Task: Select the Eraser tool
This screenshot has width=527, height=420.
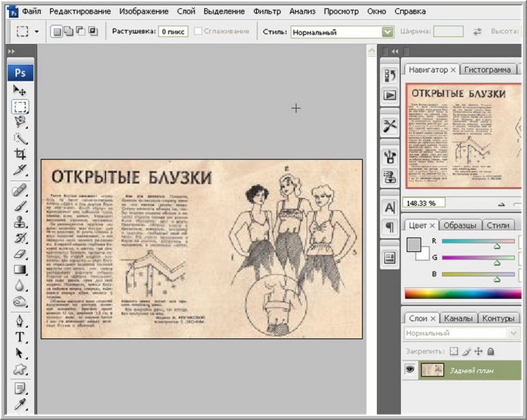Action: [x=20, y=253]
